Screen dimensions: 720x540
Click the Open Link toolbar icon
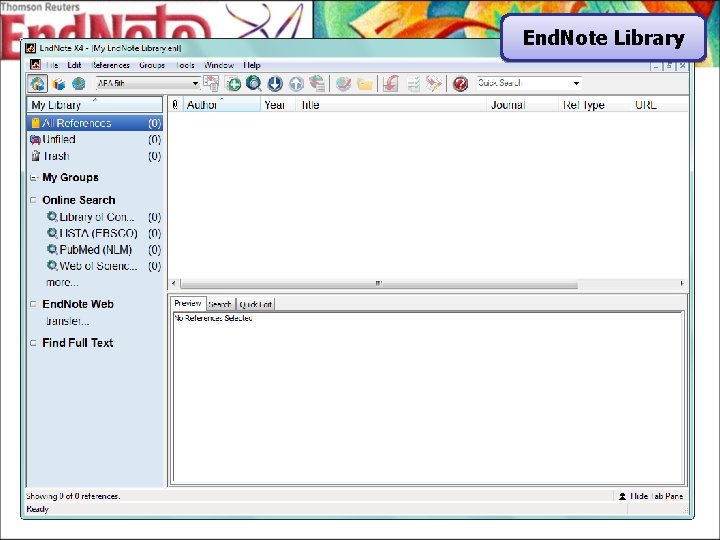(x=343, y=84)
